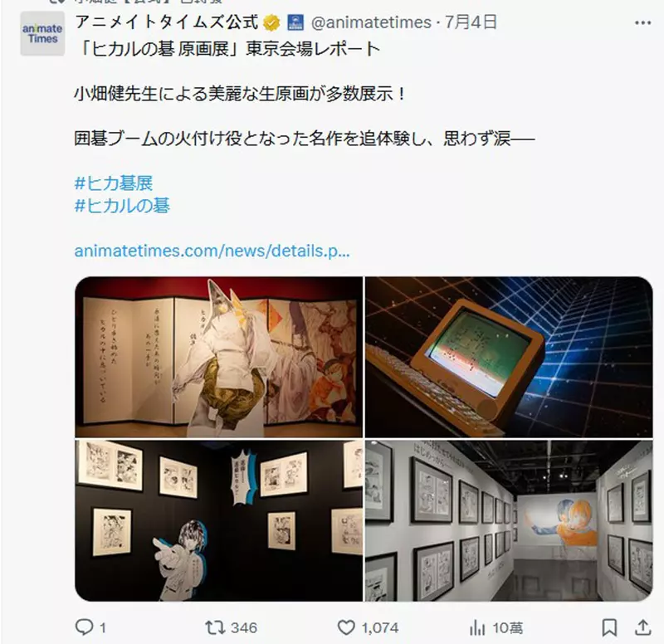Open the dark wall manga frames photo
664x644 pixels.
(x=219, y=520)
